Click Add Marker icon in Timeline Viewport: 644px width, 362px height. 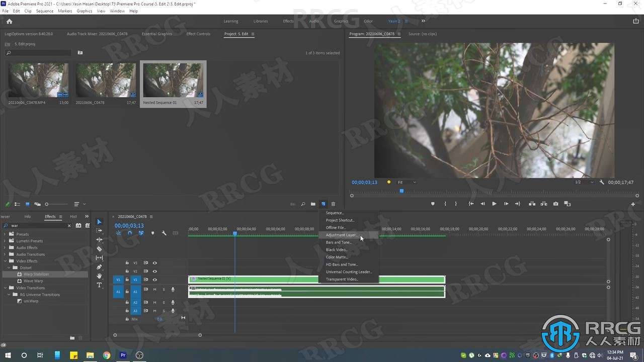coord(152,233)
